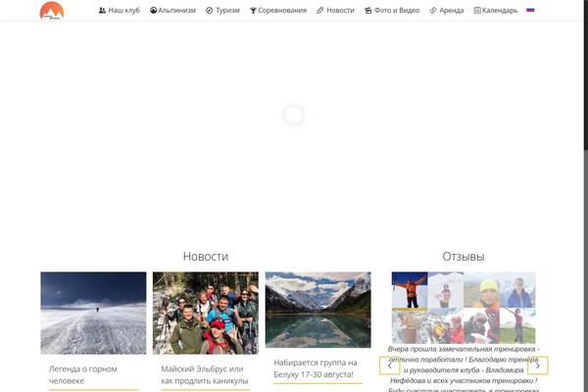Click the review text about Владимира Нефёдова
Viewport: 588px width, 392px height.
click(464, 369)
